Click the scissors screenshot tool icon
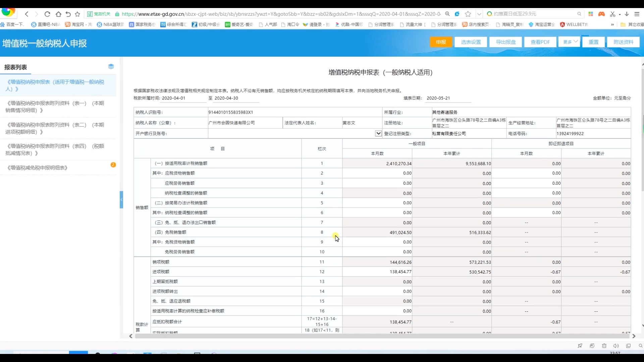644x362 pixels. click(612, 14)
